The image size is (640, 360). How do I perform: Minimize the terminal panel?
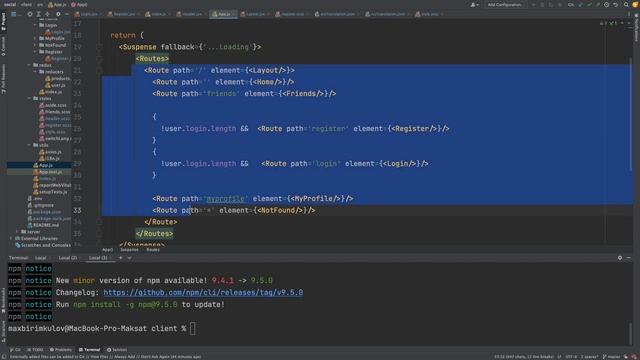(629, 258)
